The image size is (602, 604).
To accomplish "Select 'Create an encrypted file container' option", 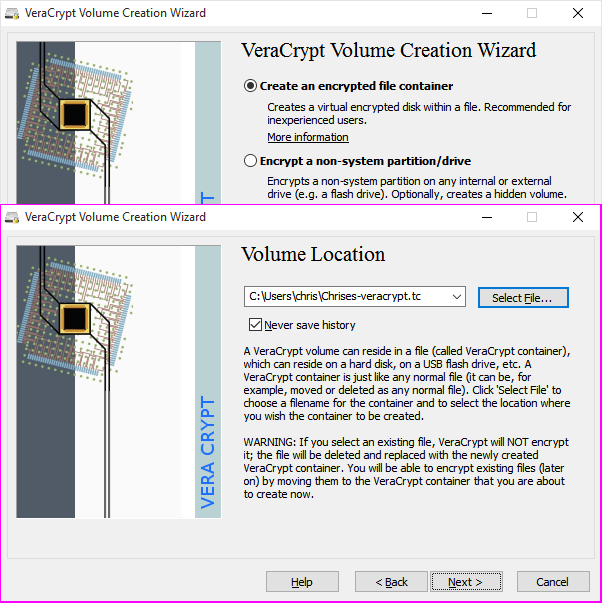I will [251, 86].
